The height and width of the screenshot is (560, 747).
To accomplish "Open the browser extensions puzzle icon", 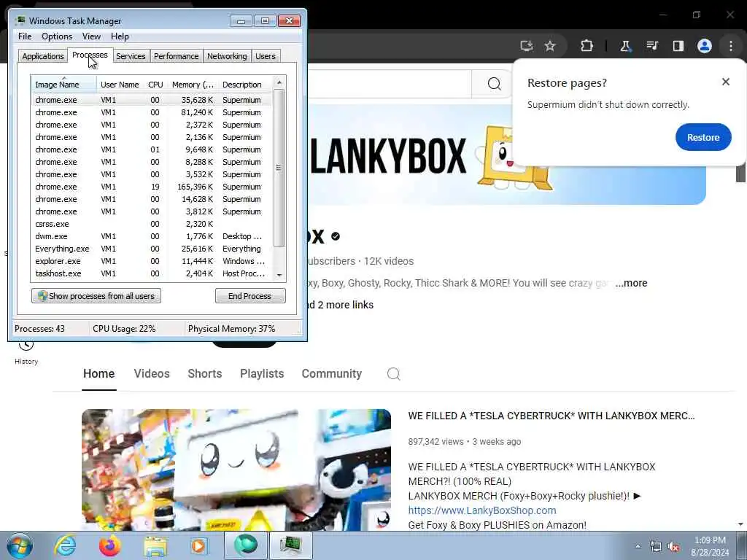I will (587, 46).
